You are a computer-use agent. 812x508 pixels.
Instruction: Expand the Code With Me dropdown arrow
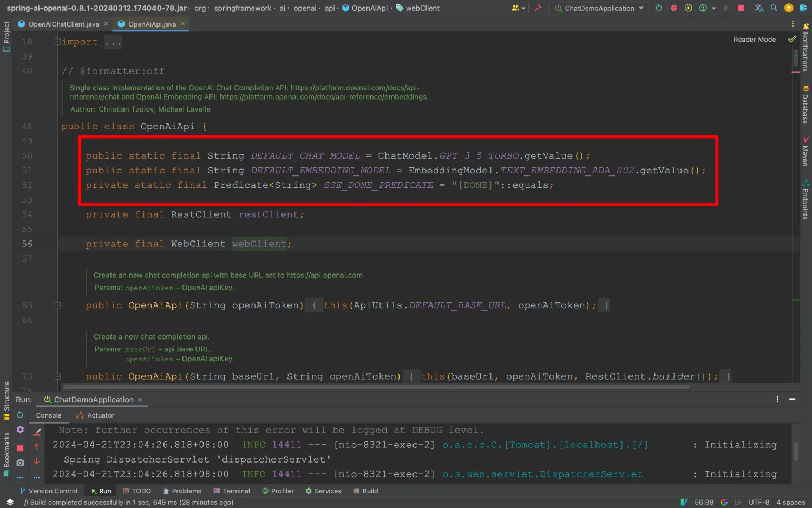click(x=523, y=9)
